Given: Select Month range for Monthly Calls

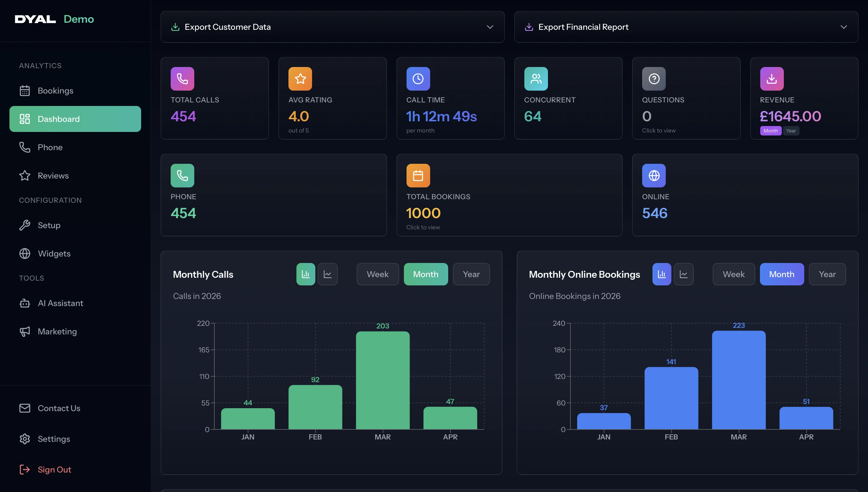Looking at the screenshot, I should 426,274.
